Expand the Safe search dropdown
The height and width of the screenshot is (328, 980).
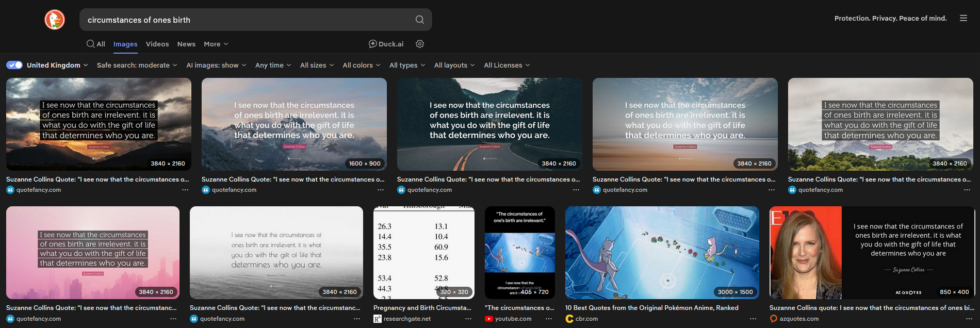coord(137,65)
